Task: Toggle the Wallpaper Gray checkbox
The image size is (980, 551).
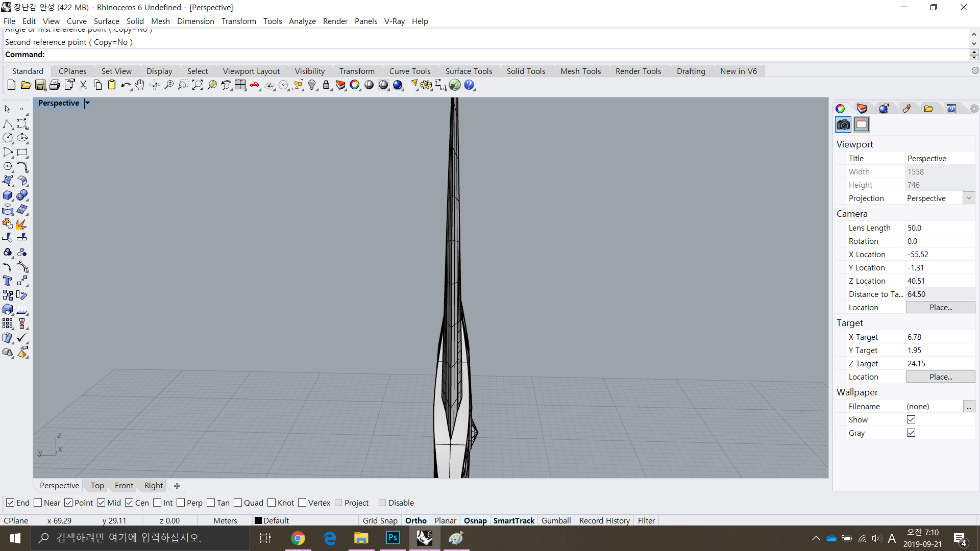Action: [x=911, y=433]
